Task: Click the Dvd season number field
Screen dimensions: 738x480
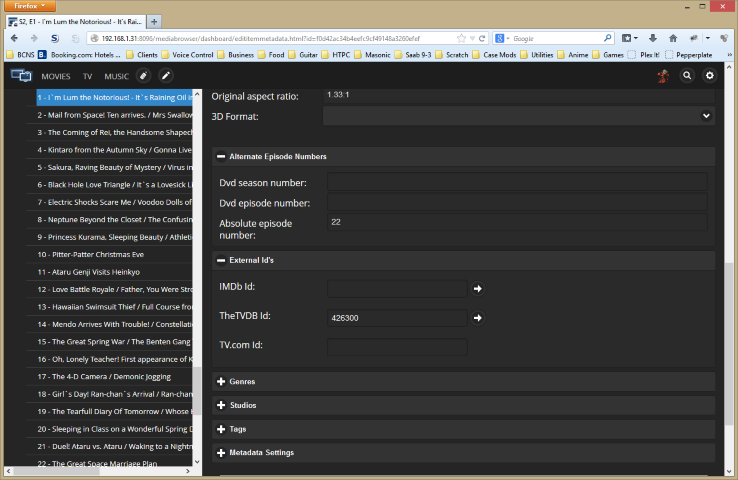Action: tap(517, 182)
